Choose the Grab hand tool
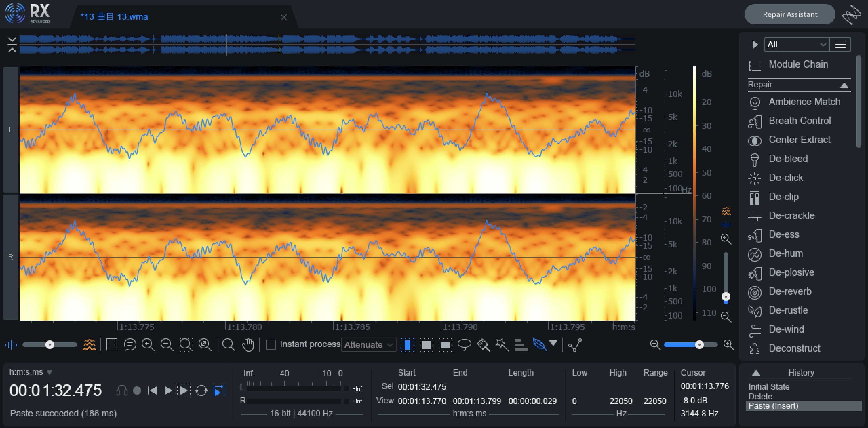 pos(248,344)
